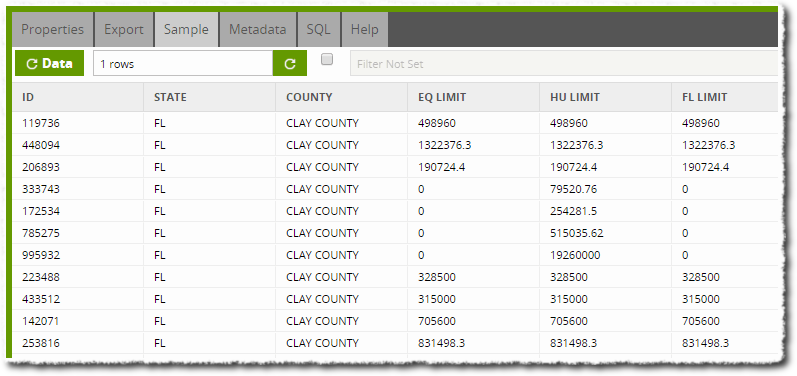Click HU LIMIT value 190724.4
The image size is (797, 376).
point(573,167)
